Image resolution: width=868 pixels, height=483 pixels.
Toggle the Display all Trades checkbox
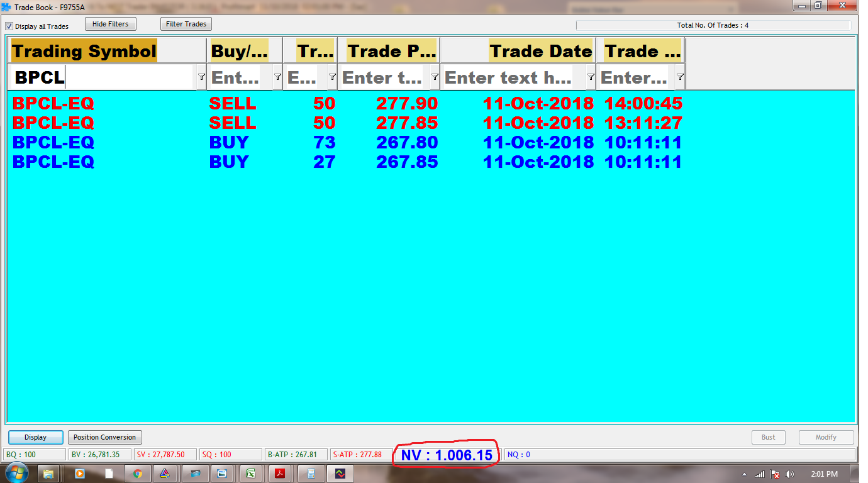point(9,26)
